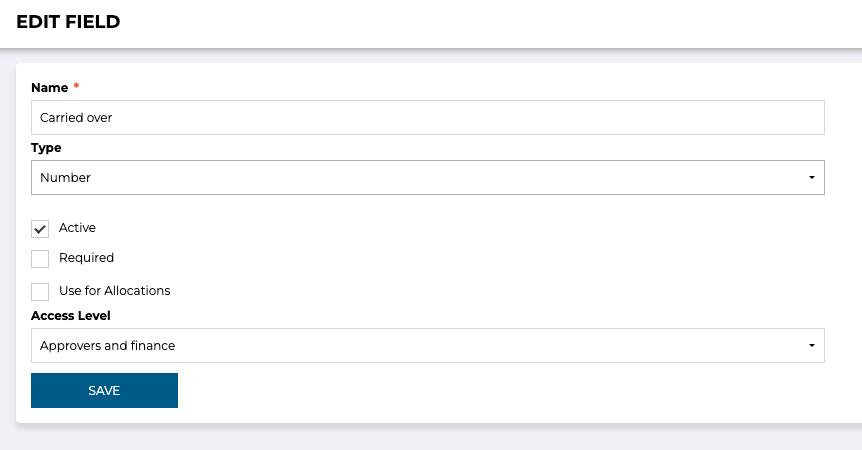Click the red required asterisk beside Name
The height and width of the screenshot is (450, 862).
[76, 87]
